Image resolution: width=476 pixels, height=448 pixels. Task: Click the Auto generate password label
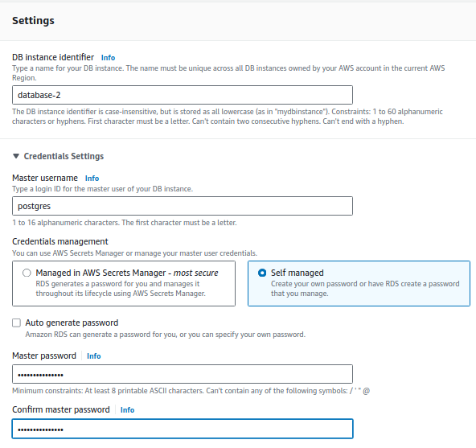72,323
